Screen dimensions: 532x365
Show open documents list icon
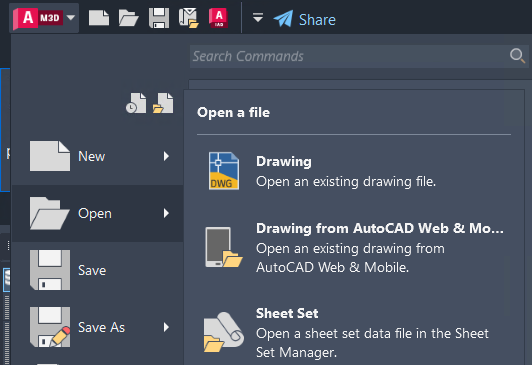pos(163,103)
